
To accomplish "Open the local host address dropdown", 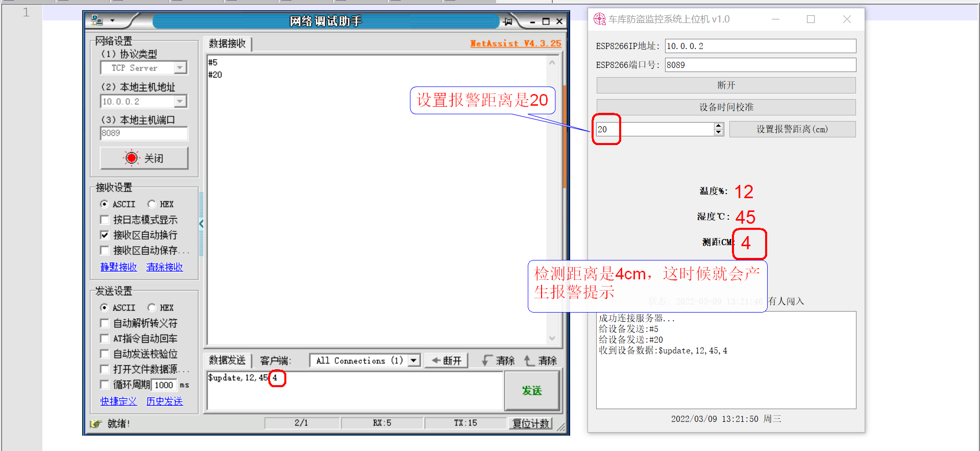I will [180, 102].
